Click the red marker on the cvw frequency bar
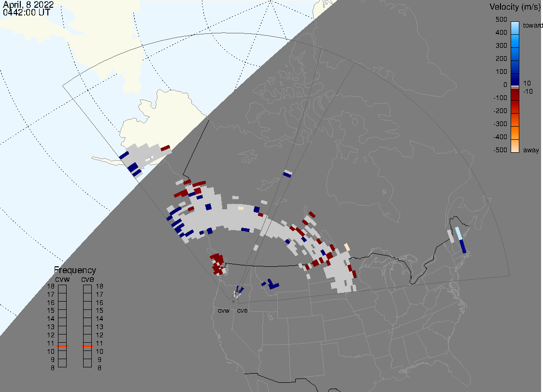 point(62,346)
